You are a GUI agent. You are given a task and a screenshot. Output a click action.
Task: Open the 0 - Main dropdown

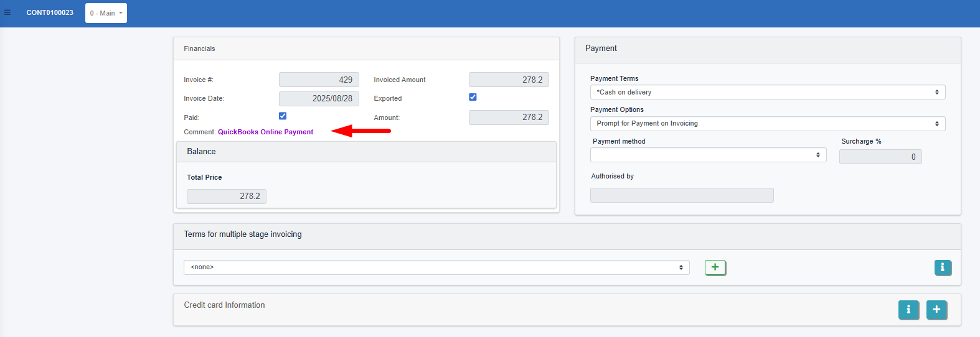pyautogui.click(x=106, y=13)
